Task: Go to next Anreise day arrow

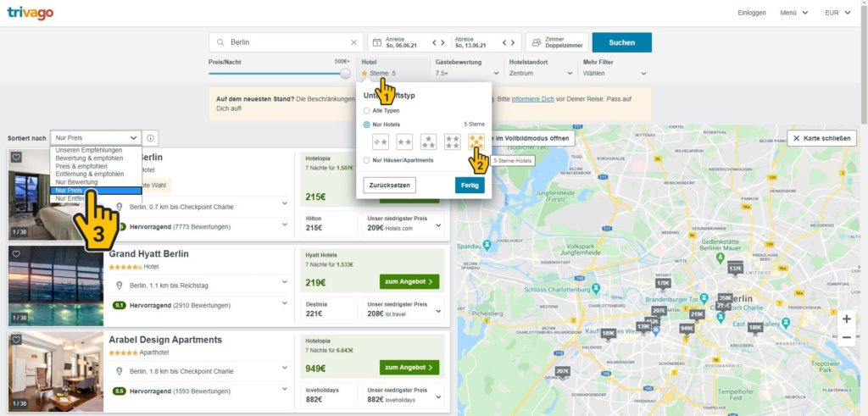Action: 442,42
